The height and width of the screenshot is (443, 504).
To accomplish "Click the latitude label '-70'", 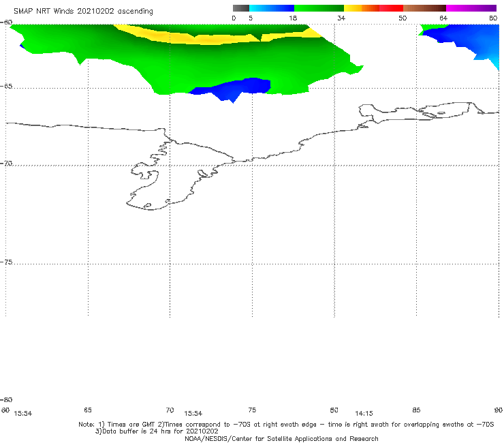I will [x=6, y=164].
